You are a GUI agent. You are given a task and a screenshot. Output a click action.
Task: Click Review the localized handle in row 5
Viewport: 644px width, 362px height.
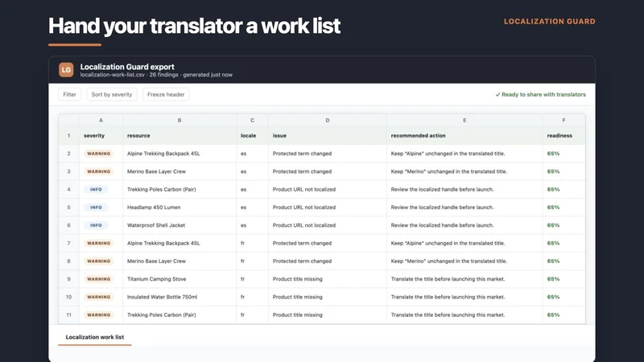point(442,208)
